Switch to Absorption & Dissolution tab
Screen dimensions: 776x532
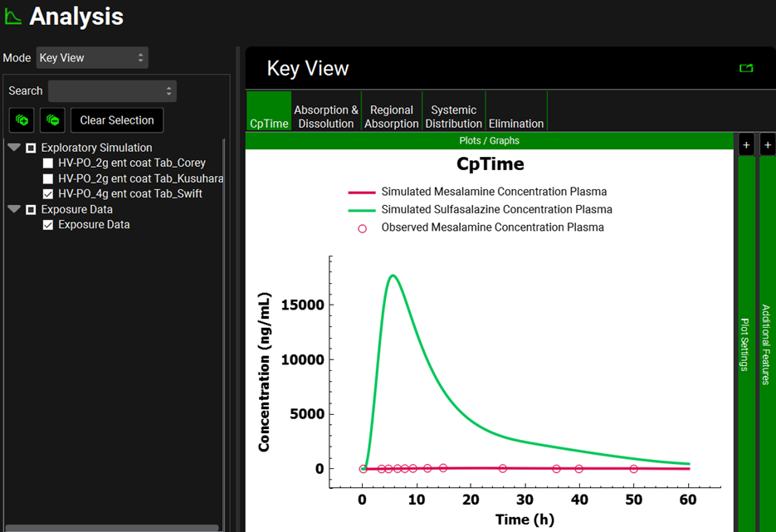click(x=326, y=116)
